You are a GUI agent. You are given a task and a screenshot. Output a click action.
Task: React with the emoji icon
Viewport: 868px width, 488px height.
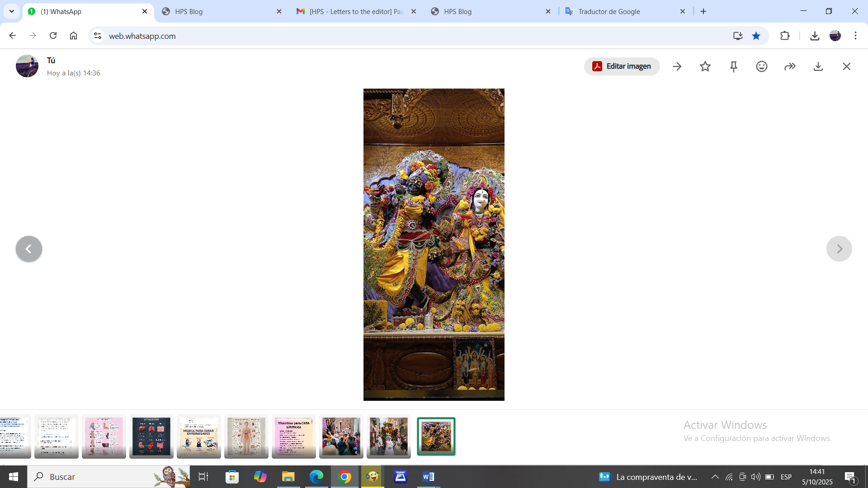[762, 66]
